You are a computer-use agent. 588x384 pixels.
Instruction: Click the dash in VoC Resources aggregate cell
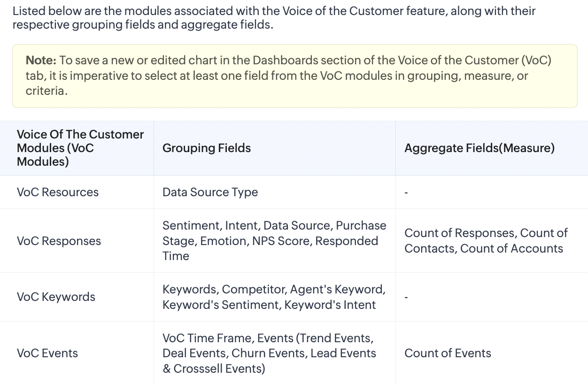coord(406,193)
